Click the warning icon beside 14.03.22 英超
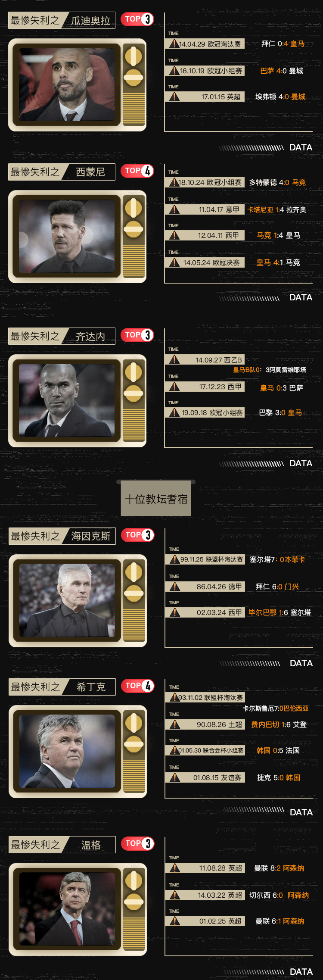The image size is (323, 980). (x=174, y=895)
